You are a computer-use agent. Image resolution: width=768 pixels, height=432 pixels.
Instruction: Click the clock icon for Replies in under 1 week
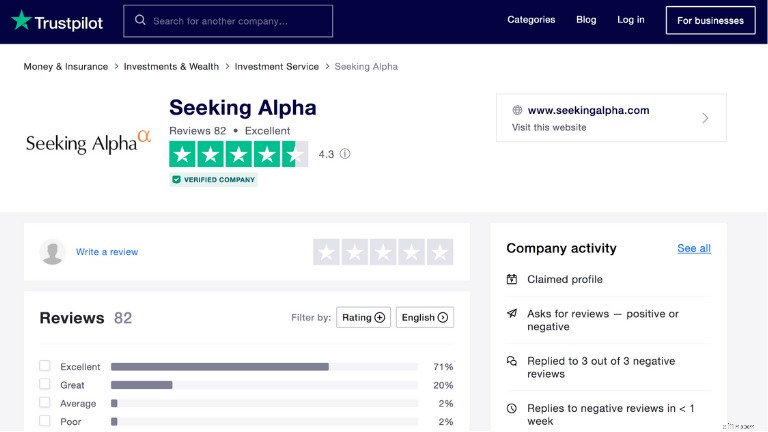pos(511,408)
